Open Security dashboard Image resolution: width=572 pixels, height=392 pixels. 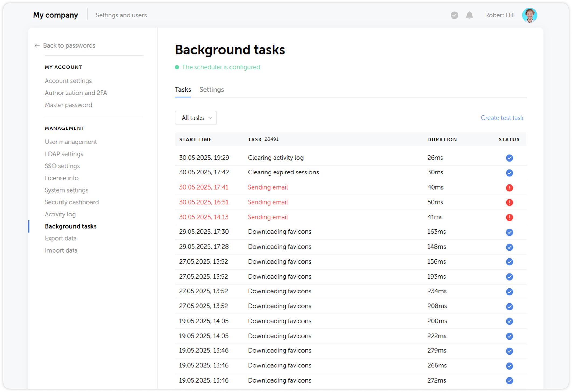tap(72, 202)
